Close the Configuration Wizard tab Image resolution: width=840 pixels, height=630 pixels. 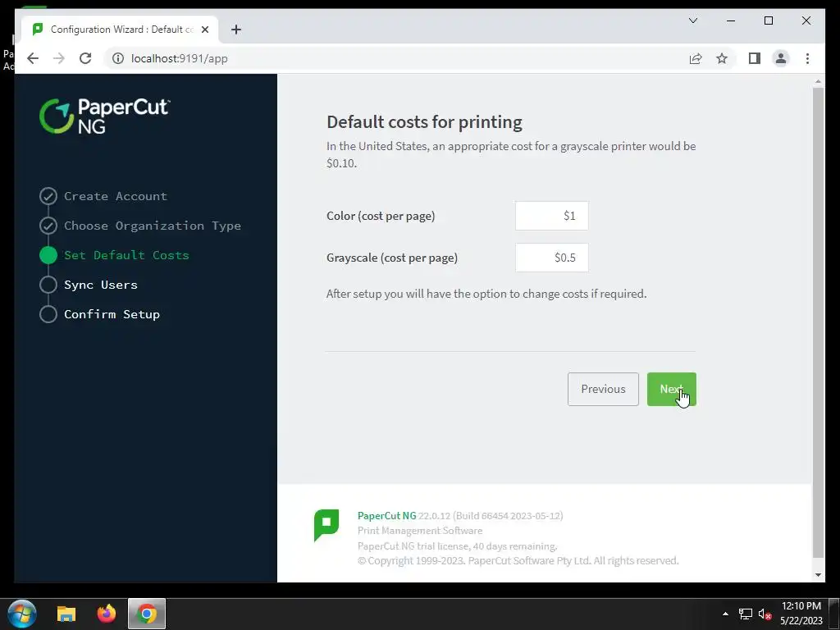point(204,30)
